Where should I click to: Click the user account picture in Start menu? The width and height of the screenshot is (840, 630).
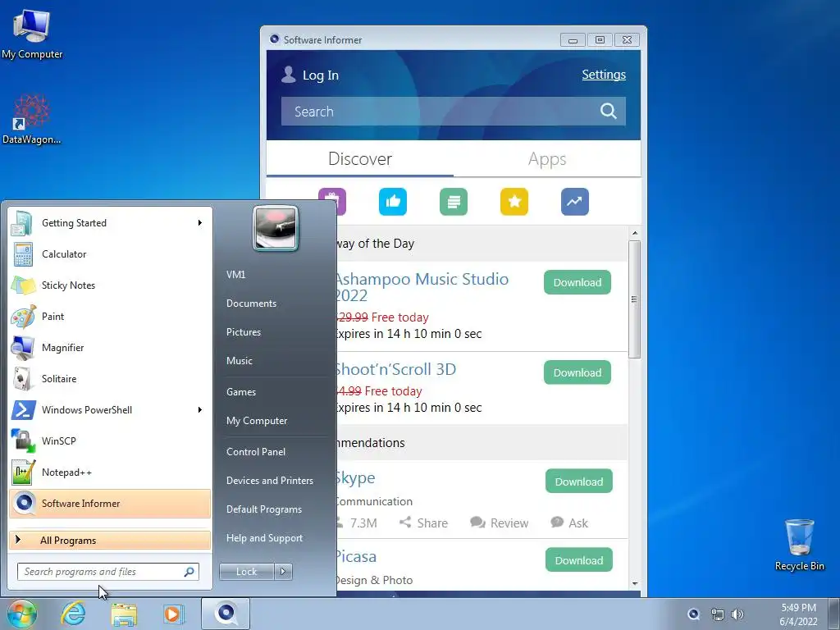pyautogui.click(x=276, y=229)
